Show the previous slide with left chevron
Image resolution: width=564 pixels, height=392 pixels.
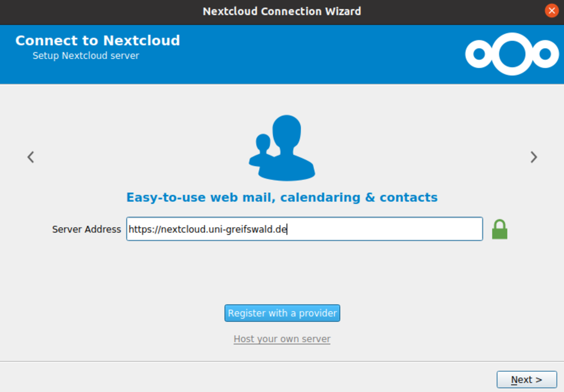(x=31, y=157)
